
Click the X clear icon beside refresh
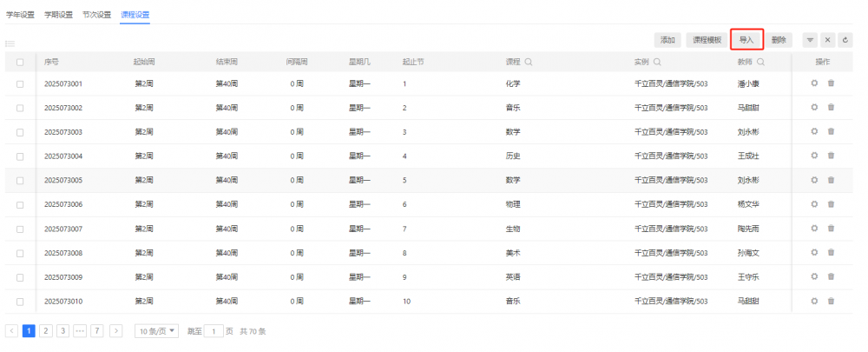(827, 40)
